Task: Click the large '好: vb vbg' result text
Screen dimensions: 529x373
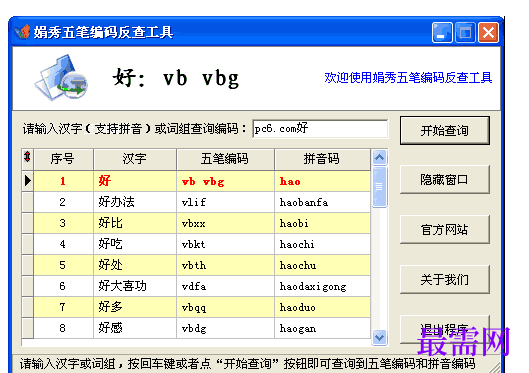Action: tap(176, 78)
